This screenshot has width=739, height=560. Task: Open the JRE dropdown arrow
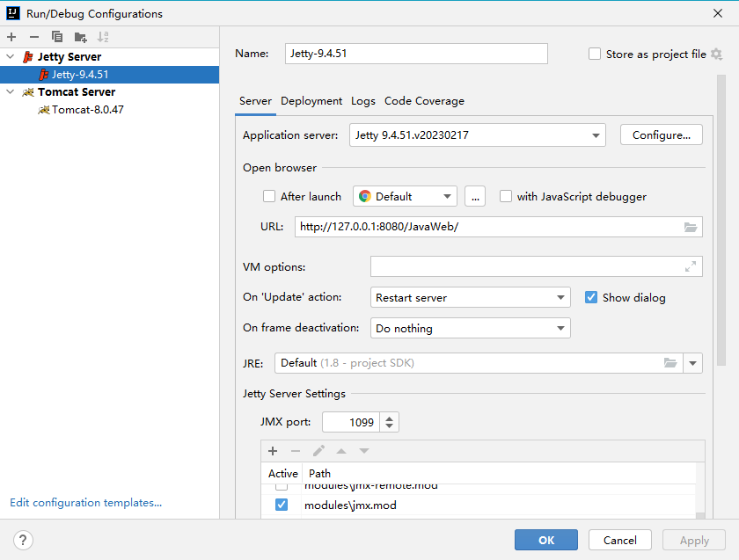coord(693,363)
